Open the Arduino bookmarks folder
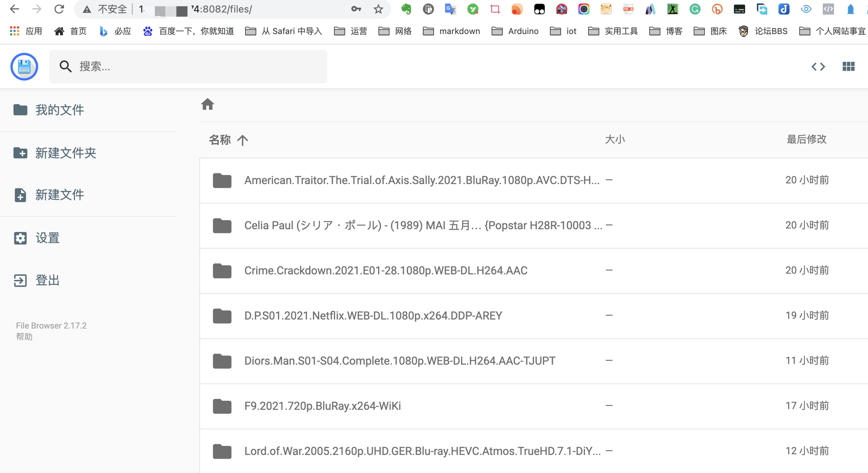The image size is (868, 473). pos(515,31)
